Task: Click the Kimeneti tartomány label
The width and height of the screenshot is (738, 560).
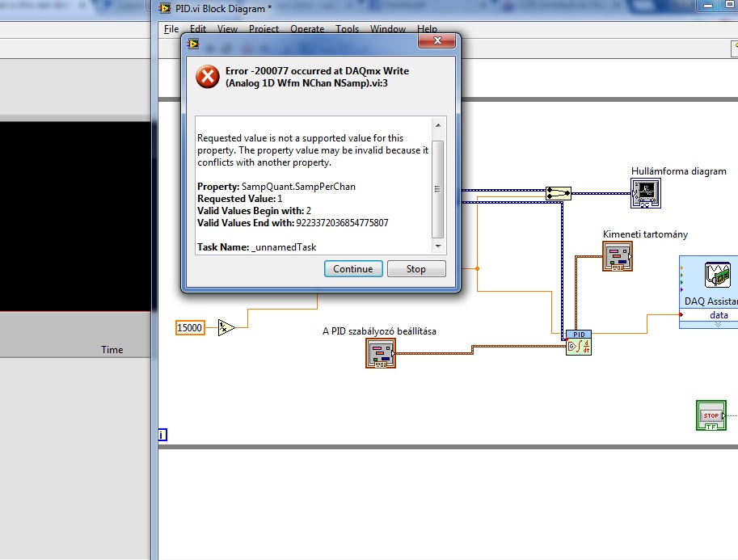Action: tap(645, 234)
